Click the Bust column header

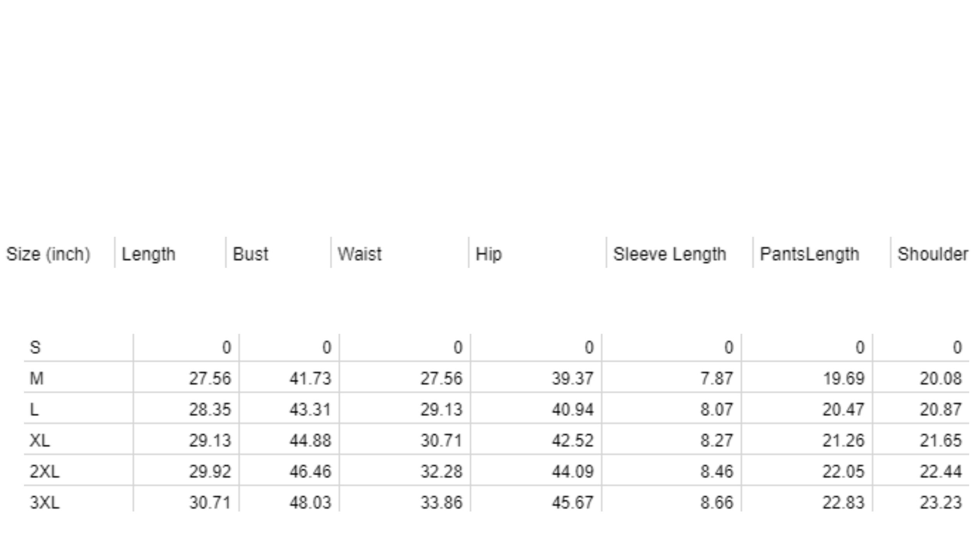coord(250,254)
